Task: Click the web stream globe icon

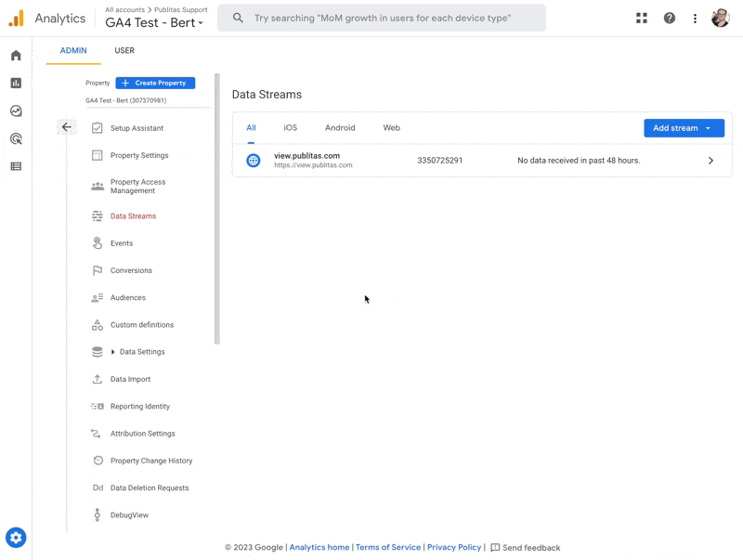Action: point(254,161)
